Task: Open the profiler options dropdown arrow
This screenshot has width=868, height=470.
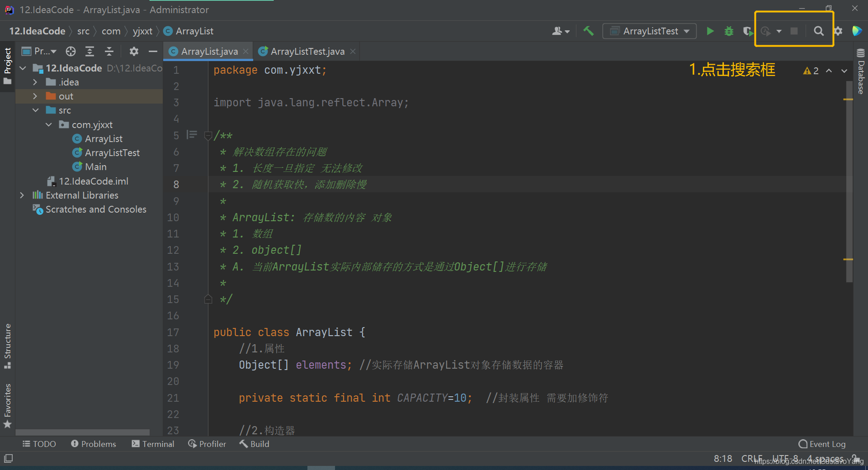Action: (x=779, y=31)
